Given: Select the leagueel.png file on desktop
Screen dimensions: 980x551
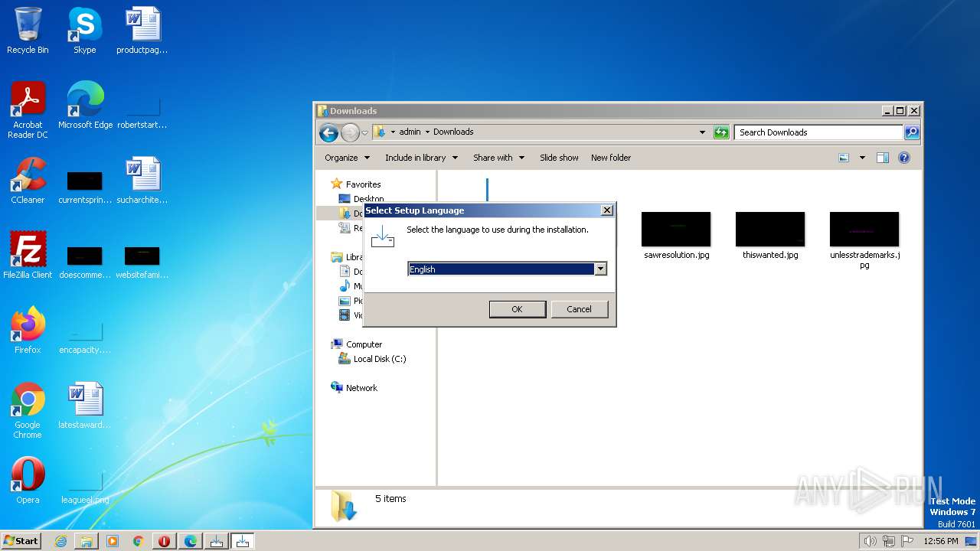Looking at the screenshot, I should [85, 487].
